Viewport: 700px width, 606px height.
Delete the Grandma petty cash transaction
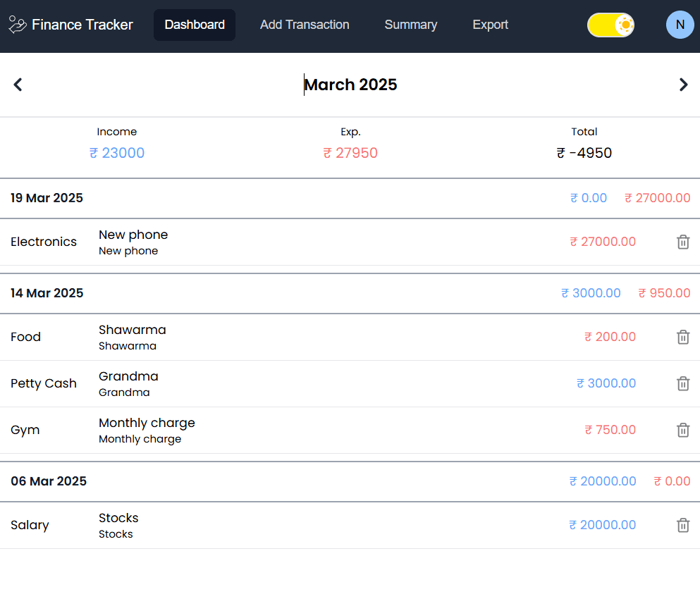pos(683,383)
